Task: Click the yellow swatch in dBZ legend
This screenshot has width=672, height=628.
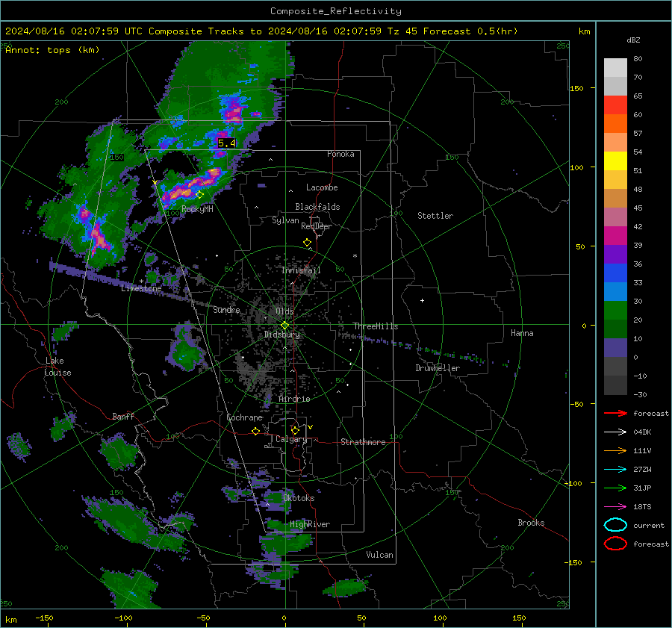Action: tap(615, 161)
